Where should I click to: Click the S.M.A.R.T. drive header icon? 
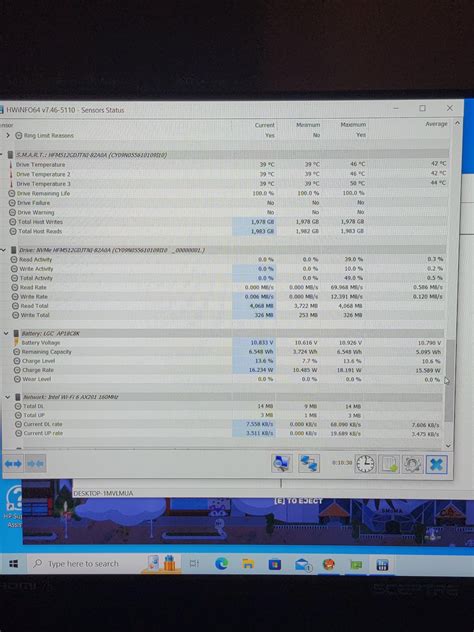coord(10,155)
